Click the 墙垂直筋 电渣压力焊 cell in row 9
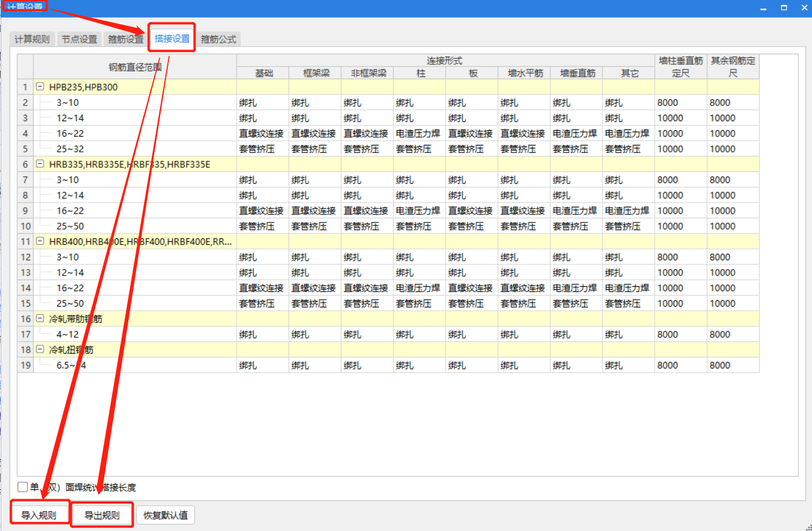The width and height of the screenshot is (812, 531). pyautogui.click(x=577, y=210)
